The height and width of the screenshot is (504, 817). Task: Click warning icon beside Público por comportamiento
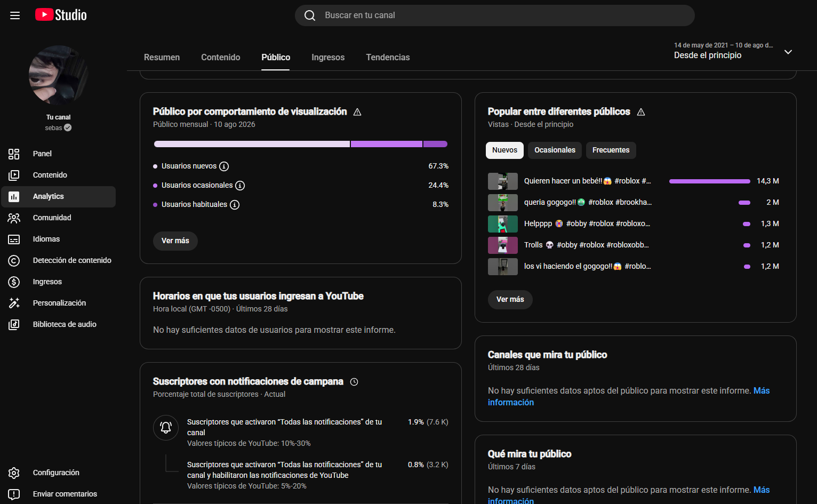click(x=357, y=112)
